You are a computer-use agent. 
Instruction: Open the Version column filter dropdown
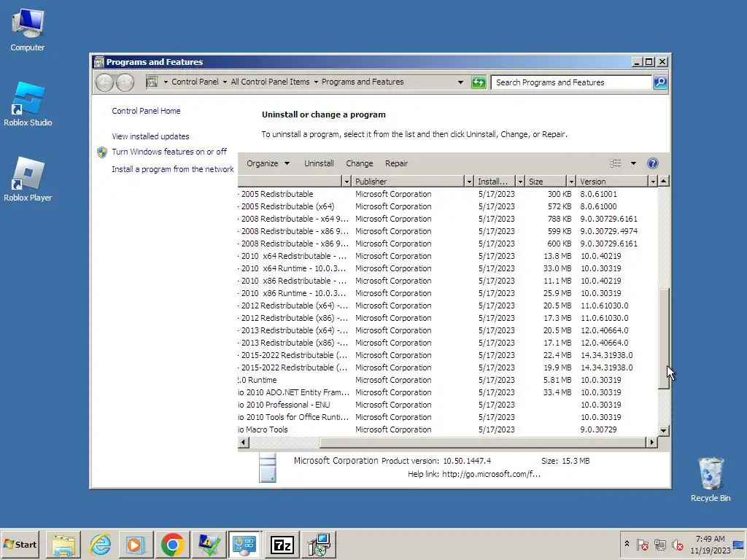click(653, 182)
